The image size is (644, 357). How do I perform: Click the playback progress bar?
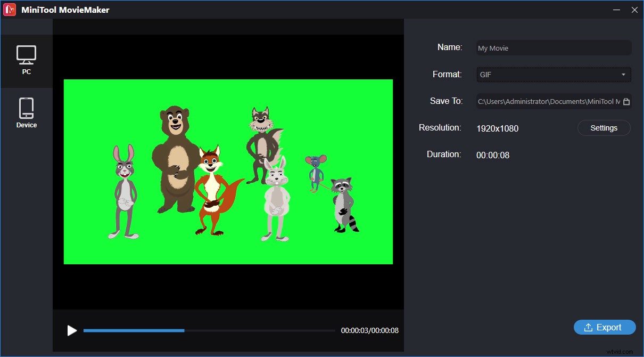pyautogui.click(x=208, y=330)
